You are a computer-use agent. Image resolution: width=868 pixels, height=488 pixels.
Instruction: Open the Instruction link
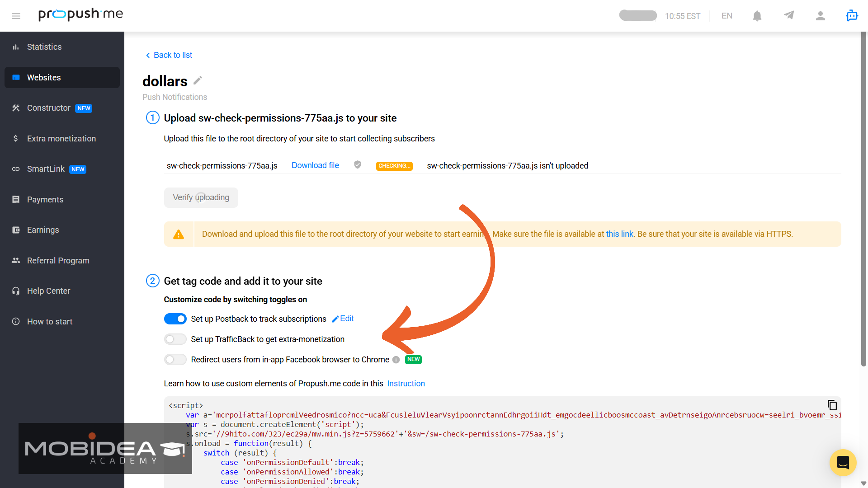tap(406, 384)
